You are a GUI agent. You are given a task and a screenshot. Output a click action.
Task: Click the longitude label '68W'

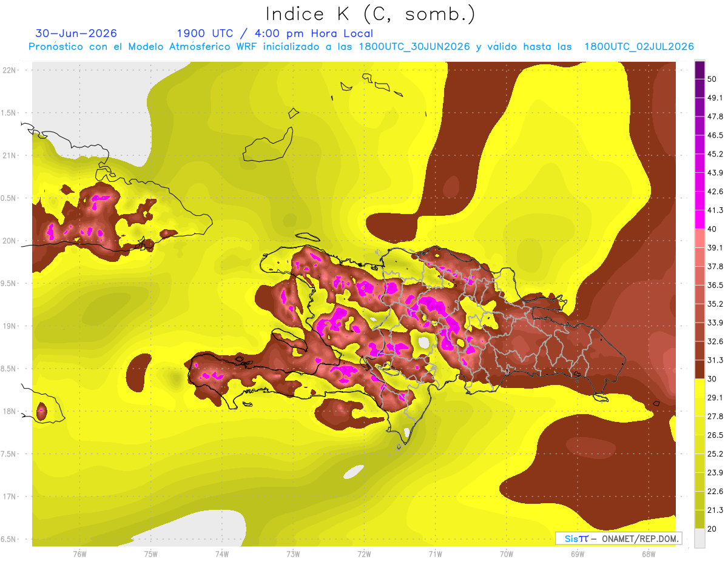[649, 554]
